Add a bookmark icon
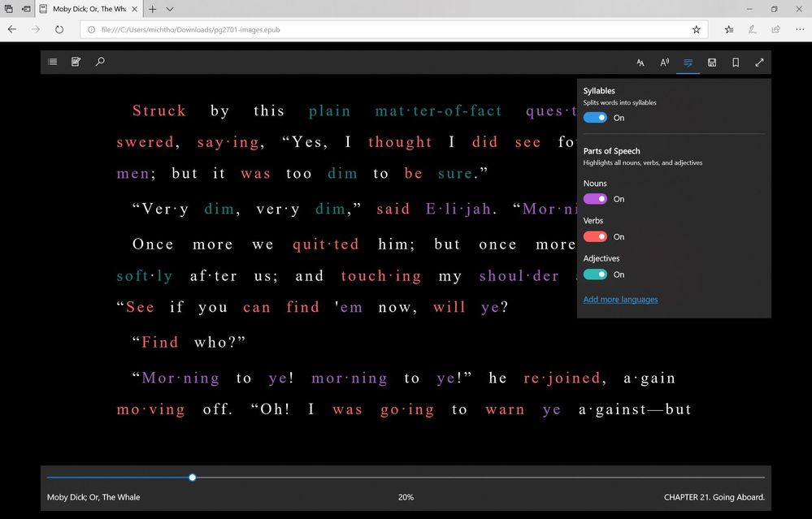The image size is (812, 519). pyautogui.click(x=736, y=63)
